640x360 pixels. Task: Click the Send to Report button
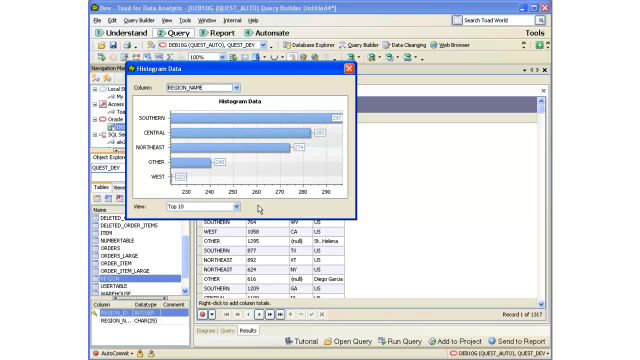pos(517,341)
